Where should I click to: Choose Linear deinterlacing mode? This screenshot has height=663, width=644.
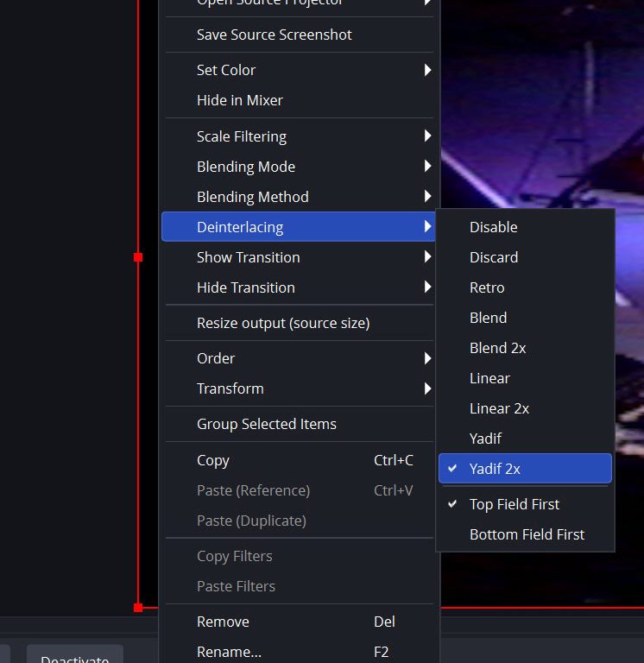tap(489, 378)
